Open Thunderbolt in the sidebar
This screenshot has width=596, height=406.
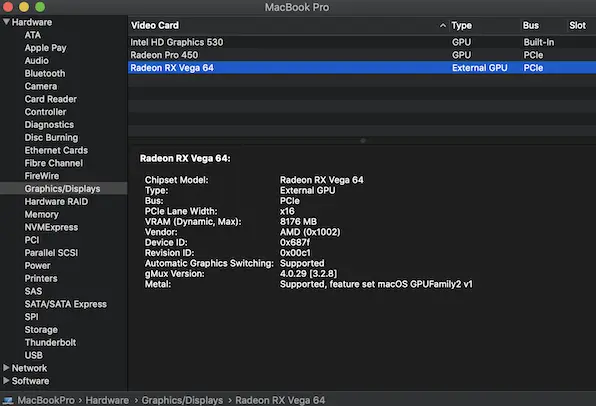[50, 343]
